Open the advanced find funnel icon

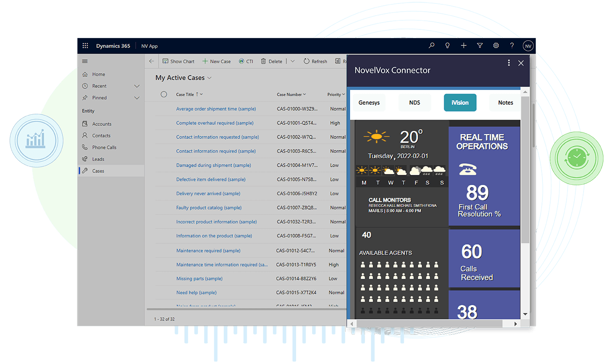[480, 45]
